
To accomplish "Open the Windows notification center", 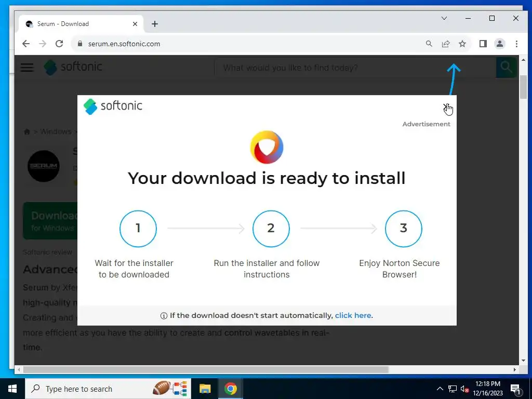I will click(515, 389).
